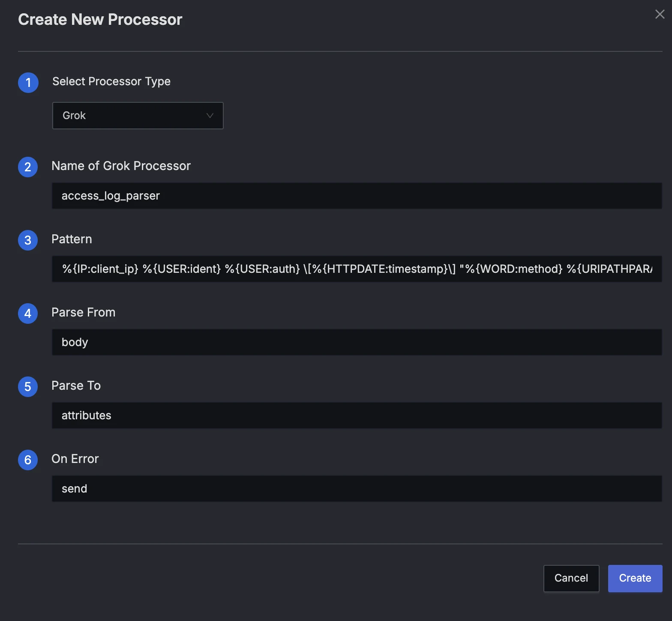The width and height of the screenshot is (672, 621).
Task: Click the step 6 badge beside On Error
Action: 28,460
